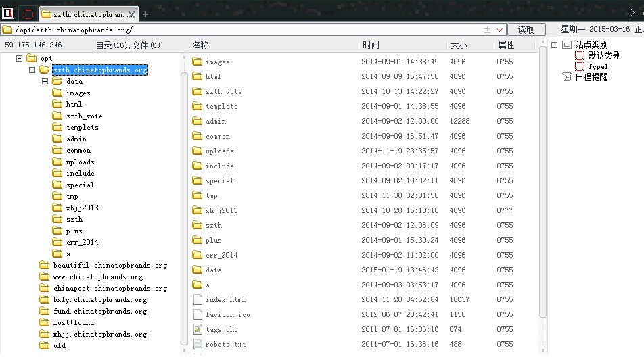644x363 pixels.
Task: Select opt folder icon in tree
Action: click(x=32, y=58)
